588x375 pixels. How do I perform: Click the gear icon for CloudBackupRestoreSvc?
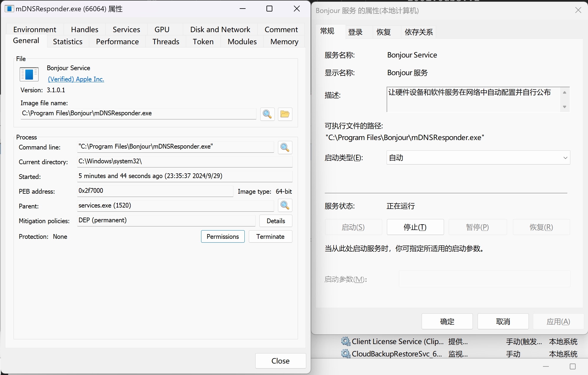[345, 353]
